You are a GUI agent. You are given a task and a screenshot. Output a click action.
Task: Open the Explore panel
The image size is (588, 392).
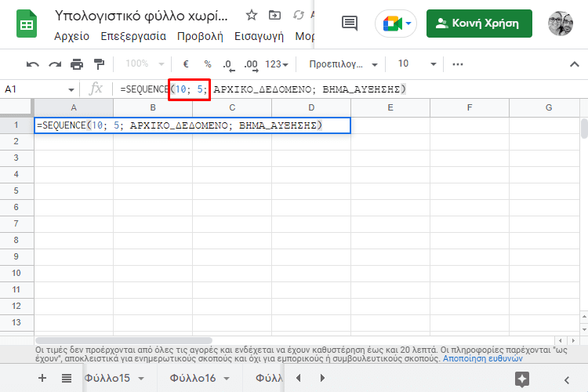point(522,379)
